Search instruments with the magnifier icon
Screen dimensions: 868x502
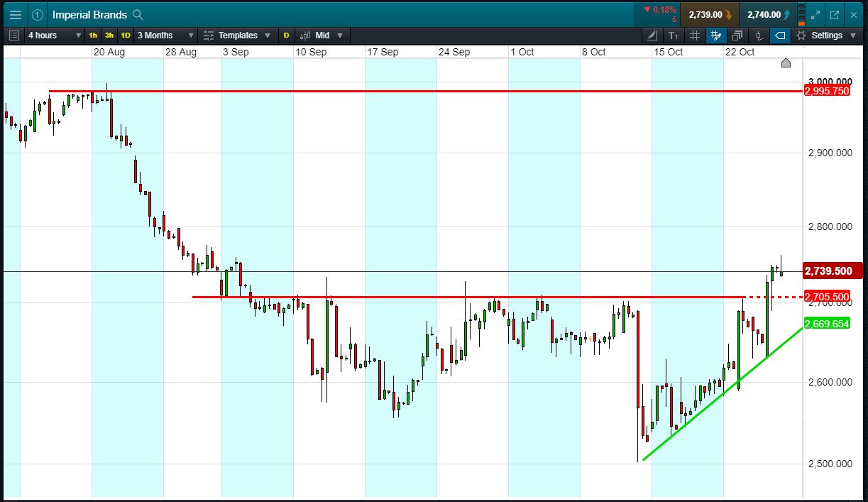point(138,14)
